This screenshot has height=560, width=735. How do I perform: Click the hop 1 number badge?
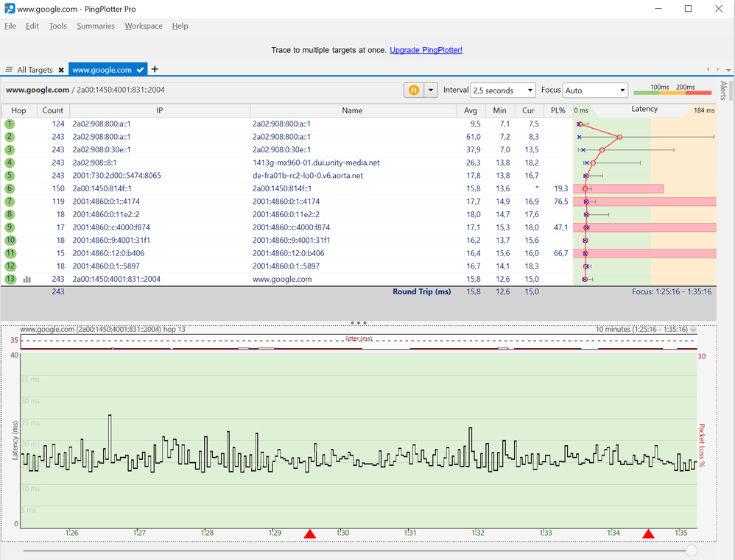(x=8, y=124)
